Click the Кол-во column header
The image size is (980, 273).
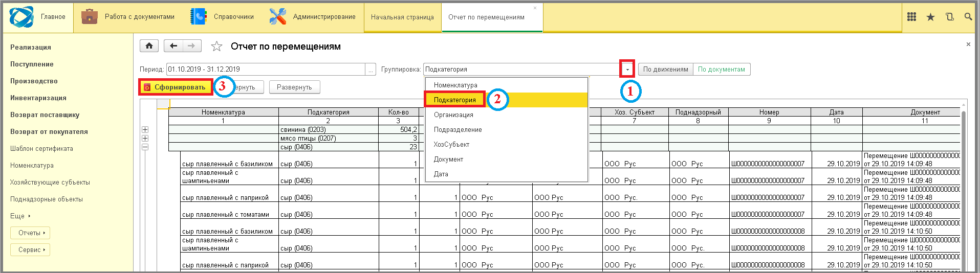(x=399, y=112)
